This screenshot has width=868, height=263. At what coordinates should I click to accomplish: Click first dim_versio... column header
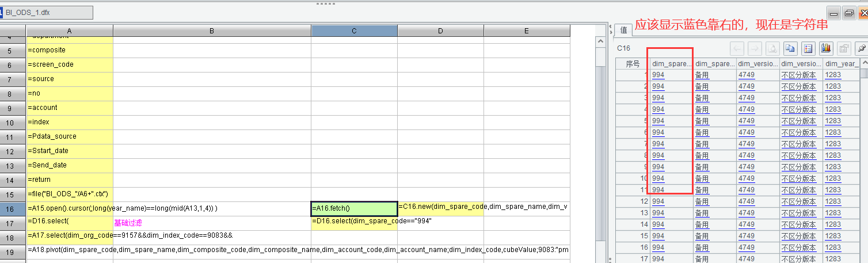coord(757,63)
